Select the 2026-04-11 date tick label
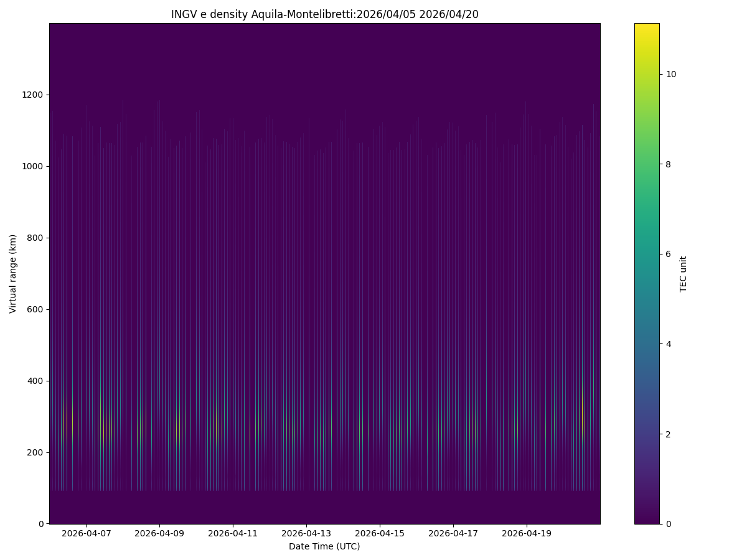Screen dimensions: 747x560 [x=233, y=533]
